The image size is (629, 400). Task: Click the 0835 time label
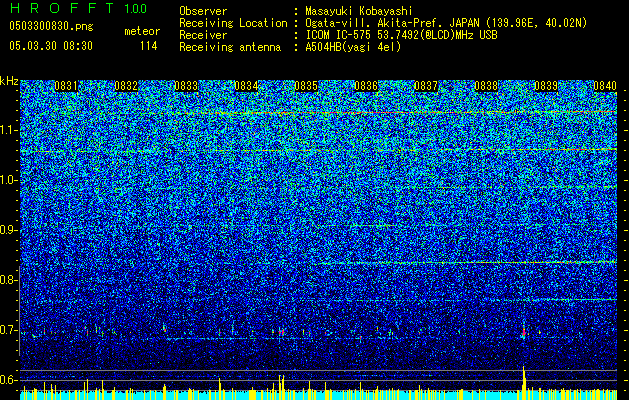(306, 86)
